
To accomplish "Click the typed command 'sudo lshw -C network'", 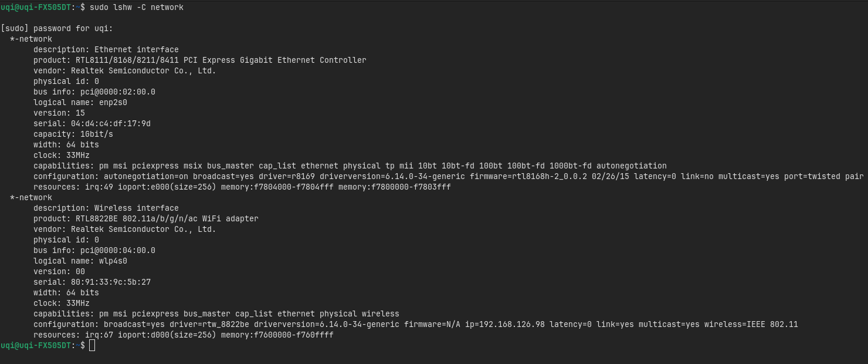I will (136, 7).
